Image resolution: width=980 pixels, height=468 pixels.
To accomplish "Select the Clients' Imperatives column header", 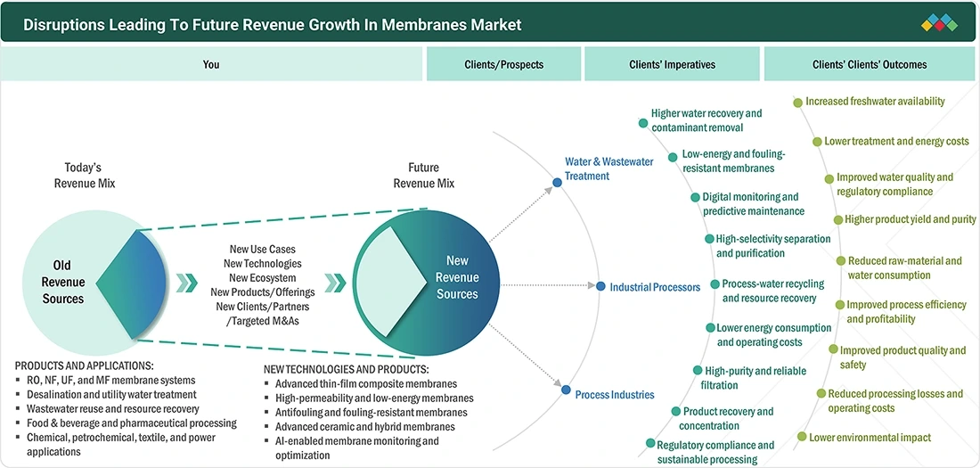I will [673, 64].
